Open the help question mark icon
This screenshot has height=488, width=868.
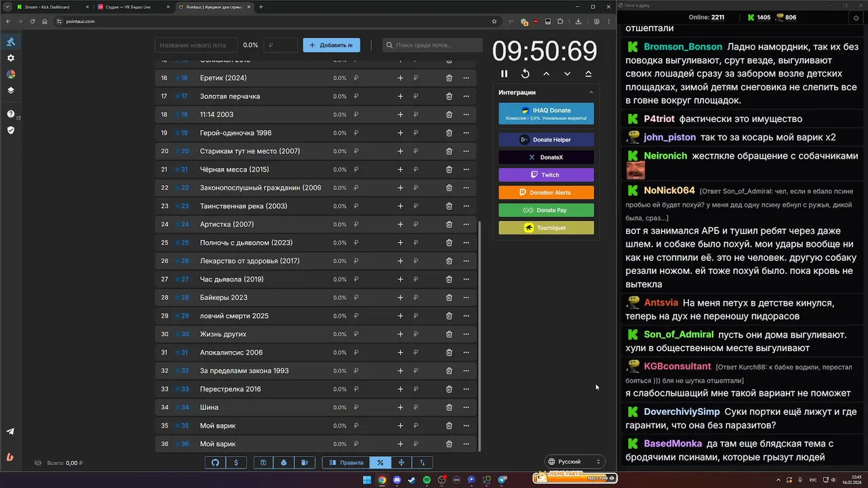click(x=10, y=114)
